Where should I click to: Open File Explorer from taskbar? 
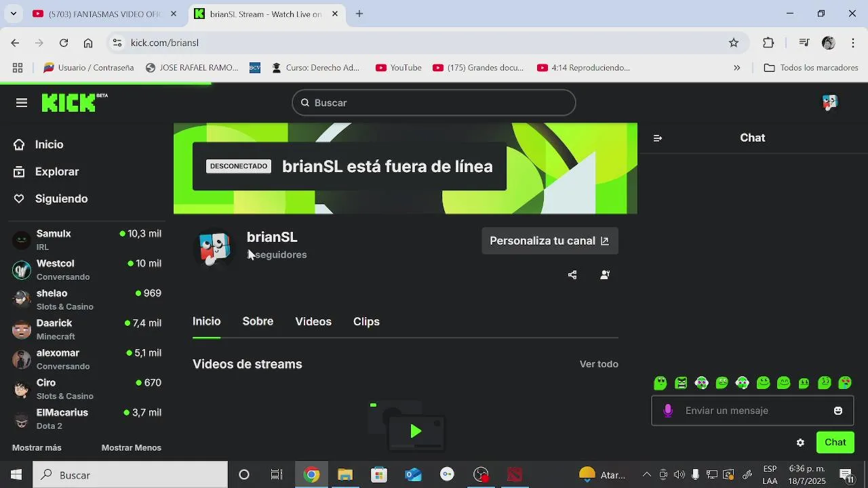coord(345,474)
